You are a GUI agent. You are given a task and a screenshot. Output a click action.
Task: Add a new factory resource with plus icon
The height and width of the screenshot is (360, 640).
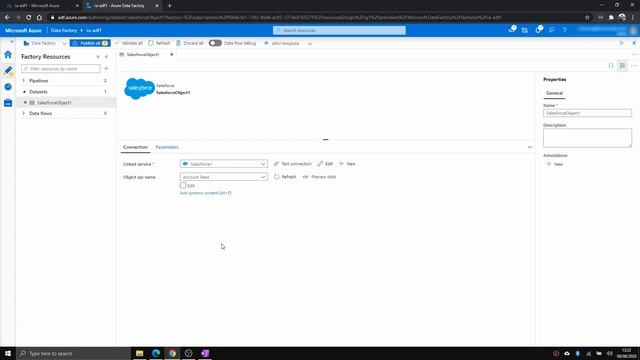pyautogui.click(x=107, y=69)
